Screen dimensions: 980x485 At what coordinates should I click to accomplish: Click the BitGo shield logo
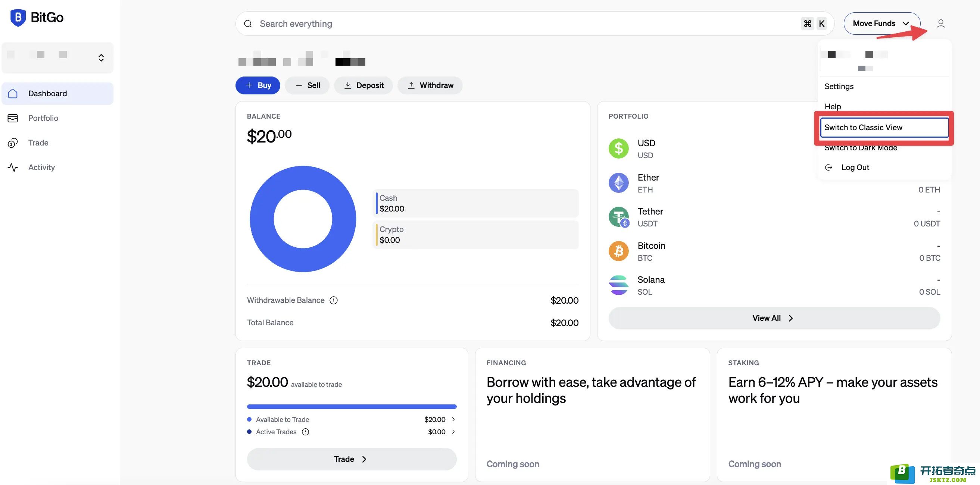coord(18,18)
